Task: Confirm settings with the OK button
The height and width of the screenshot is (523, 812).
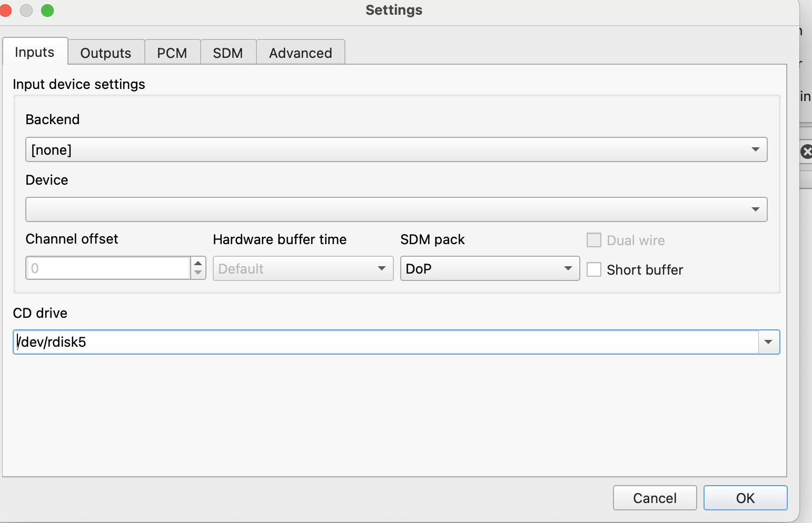Action: pos(745,498)
